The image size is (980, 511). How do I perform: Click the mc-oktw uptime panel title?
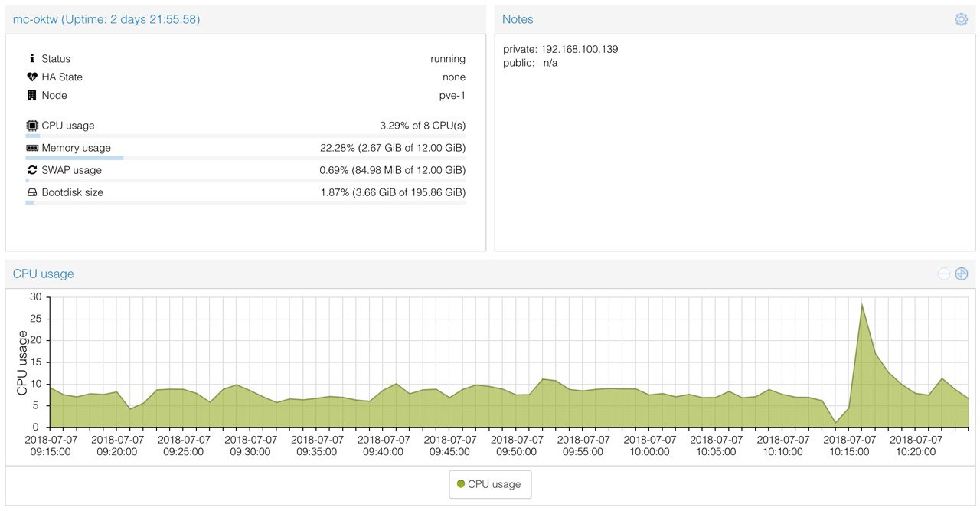106,19
